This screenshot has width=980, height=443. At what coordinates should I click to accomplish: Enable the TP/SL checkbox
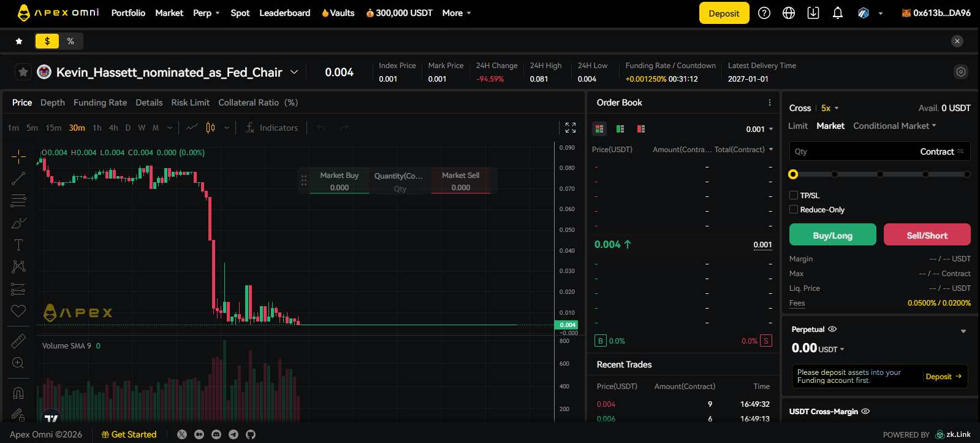[x=794, y=195]
